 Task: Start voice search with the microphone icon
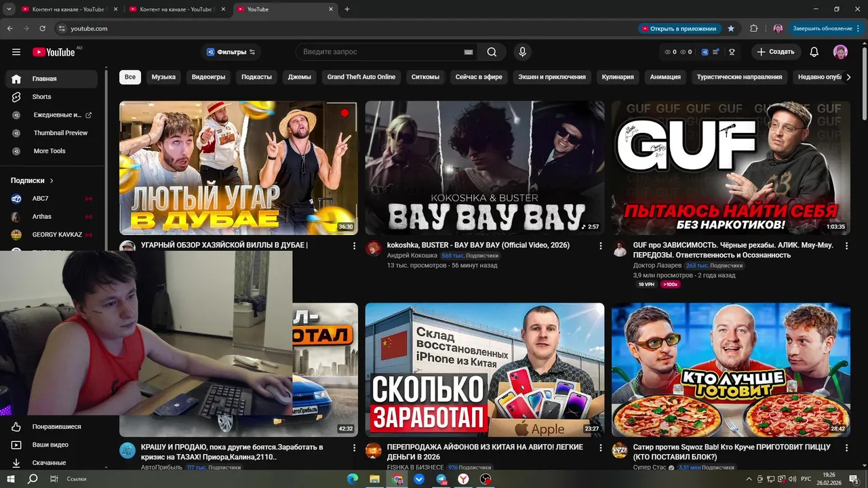click(x=522, y=52)
